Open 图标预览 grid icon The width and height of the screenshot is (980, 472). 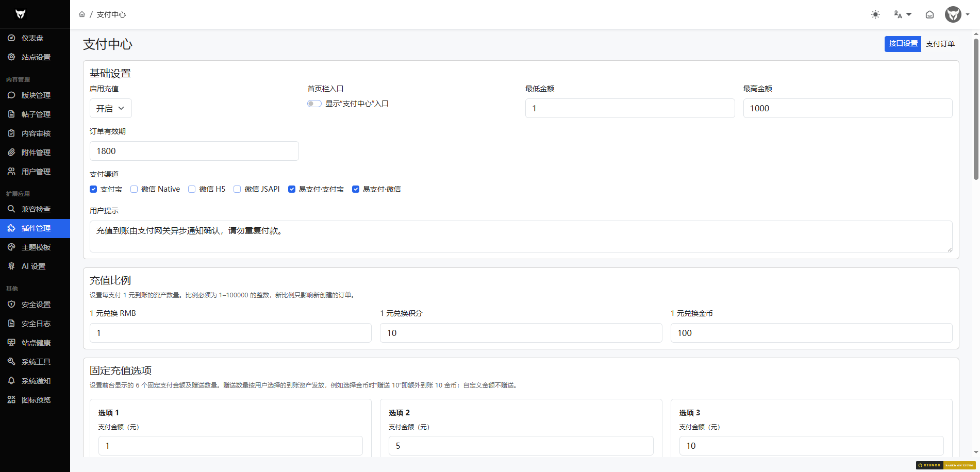tap(11, 400)
